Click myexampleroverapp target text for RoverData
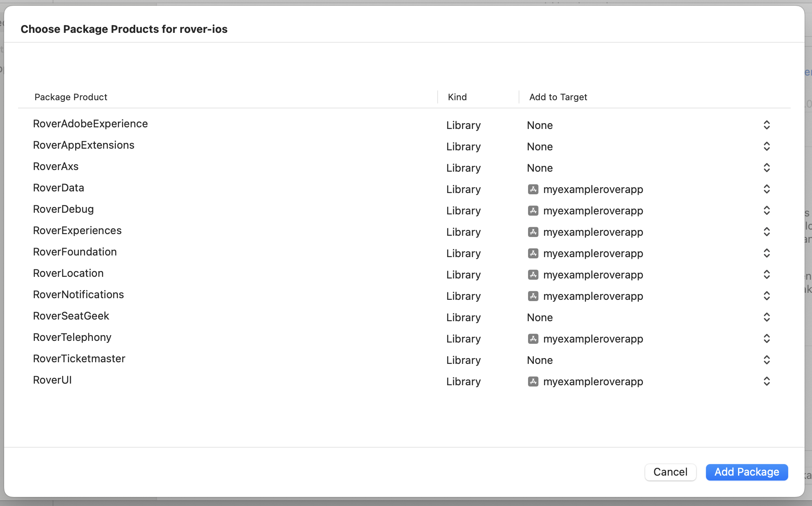 [x=593, y=189]
